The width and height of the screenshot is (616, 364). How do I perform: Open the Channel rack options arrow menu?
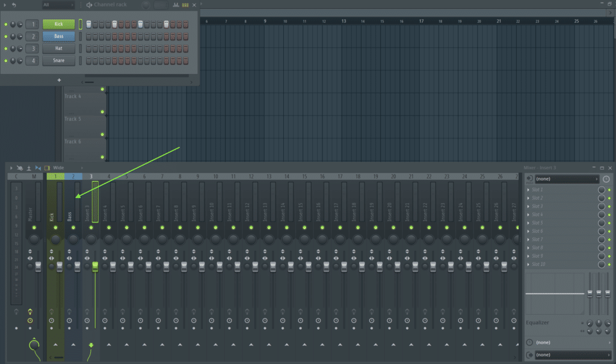pos(5,5)
